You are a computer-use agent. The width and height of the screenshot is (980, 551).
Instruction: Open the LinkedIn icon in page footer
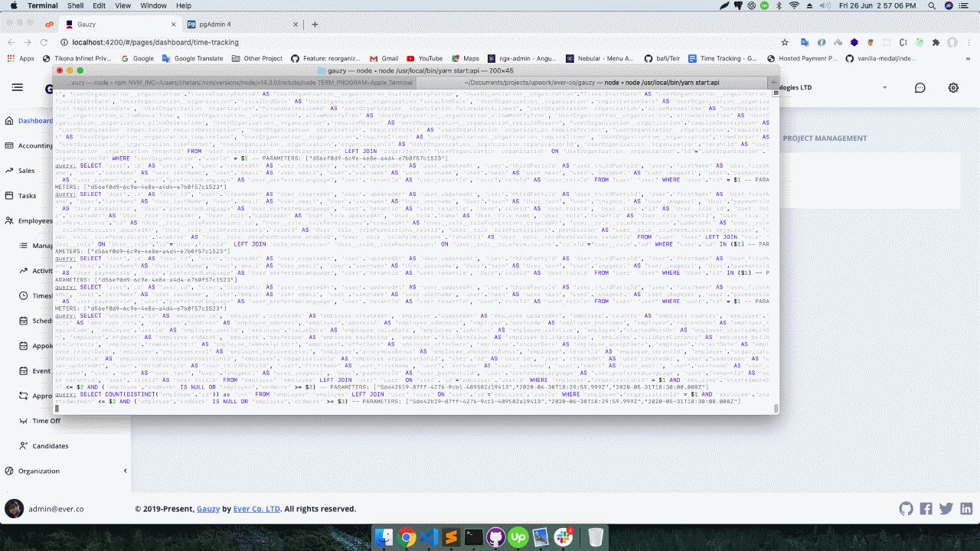(966, 509)
